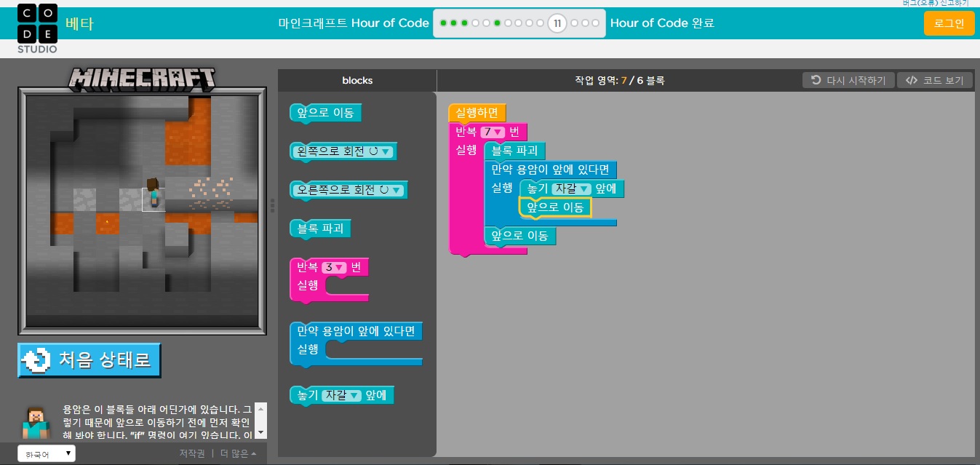Select the yellow-highlighted 앞으로 이동 block
Image resolution: width=980 pixels, height=465 pixels.
[556, 207]
